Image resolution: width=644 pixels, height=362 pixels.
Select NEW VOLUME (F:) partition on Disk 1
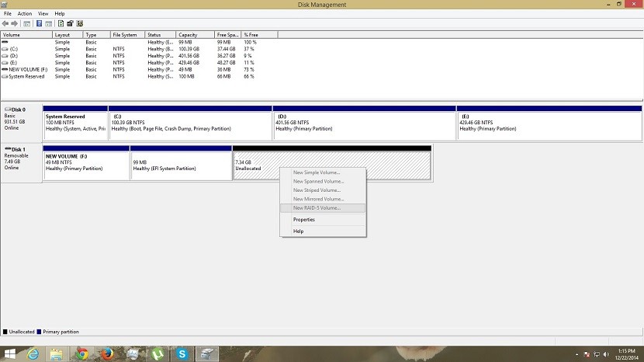point(86,163)
